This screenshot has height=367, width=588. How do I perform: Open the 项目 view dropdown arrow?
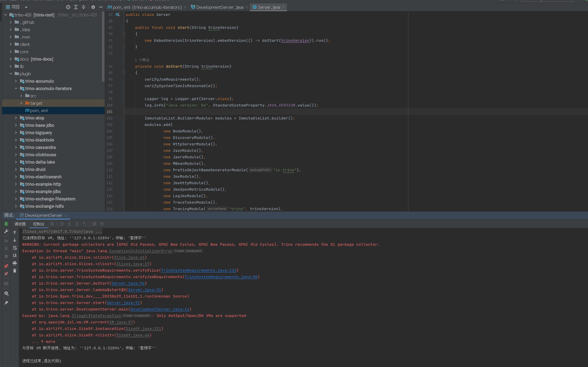[x=26, y=7]
